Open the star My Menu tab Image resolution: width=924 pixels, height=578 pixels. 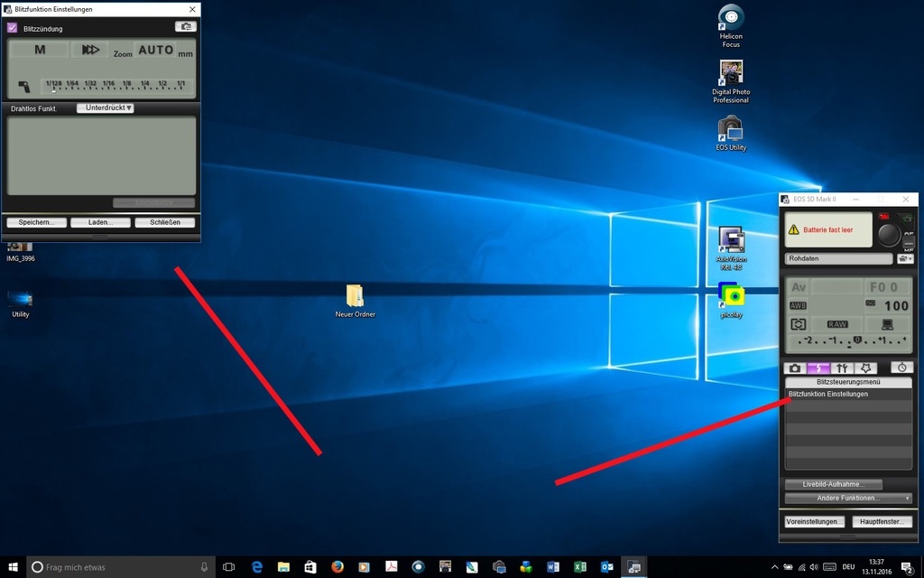point(865,368)
